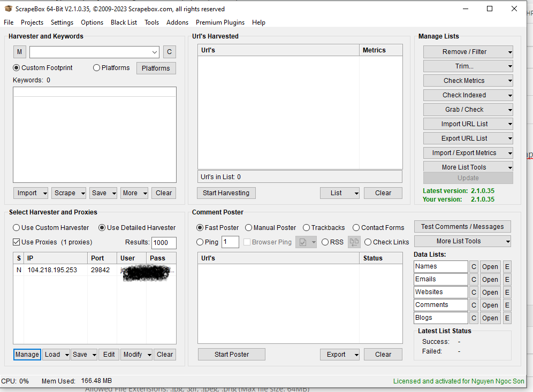This screenshot has width=533, height=392.
Task: Click the C button for Emails list
Action: click(x=474, y=280)
